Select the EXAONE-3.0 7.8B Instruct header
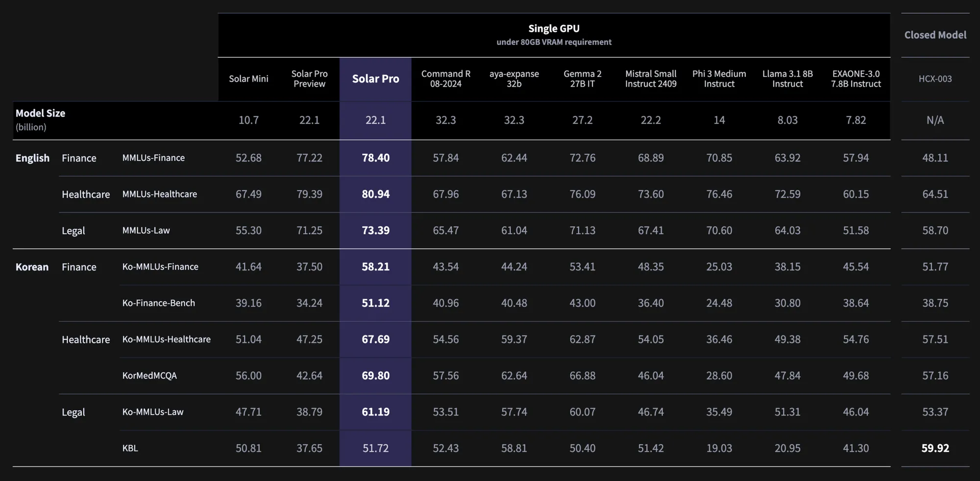This screenshot has width=980, height=481. click(x=856, y=79)
